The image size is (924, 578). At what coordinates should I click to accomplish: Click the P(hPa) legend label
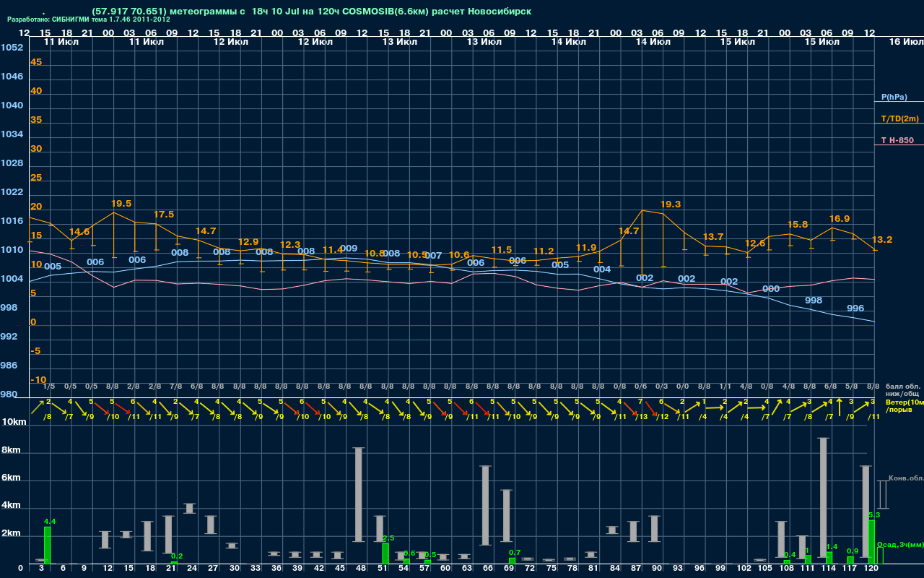click(x=894, y=97)
